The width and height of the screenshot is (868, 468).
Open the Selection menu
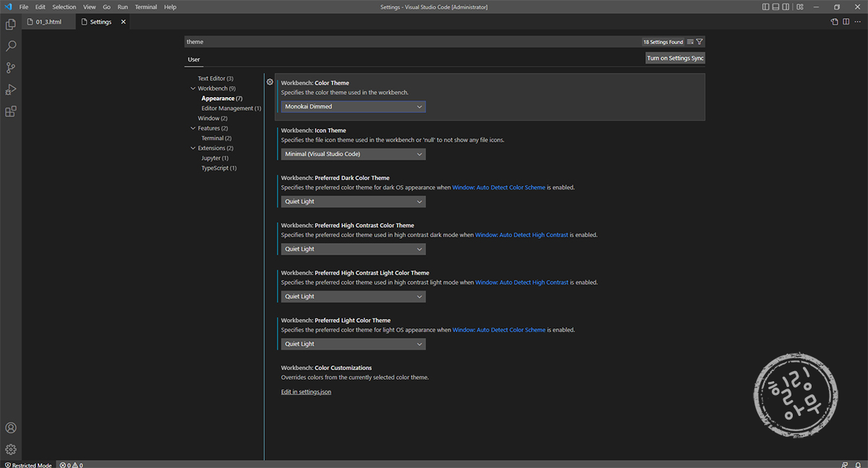pos(64,7)
